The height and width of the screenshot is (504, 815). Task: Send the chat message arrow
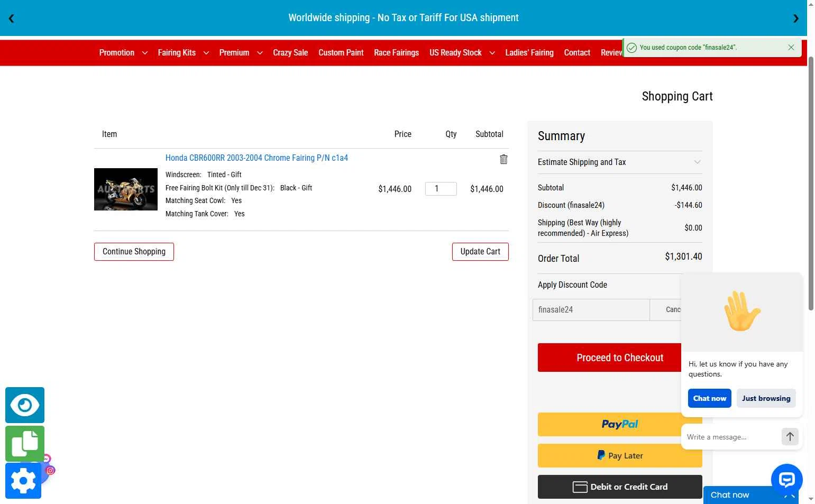click(790, 437)
